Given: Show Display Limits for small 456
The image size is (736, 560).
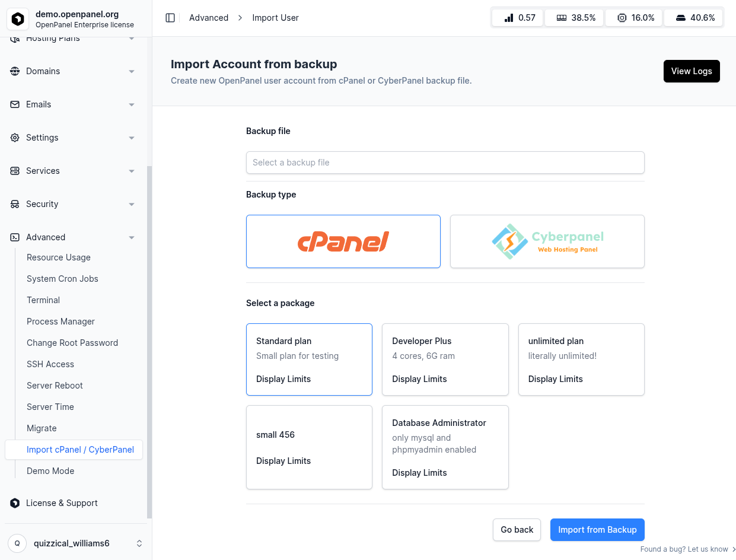Looking at the screenshot, I should click(x=283, y=461).
